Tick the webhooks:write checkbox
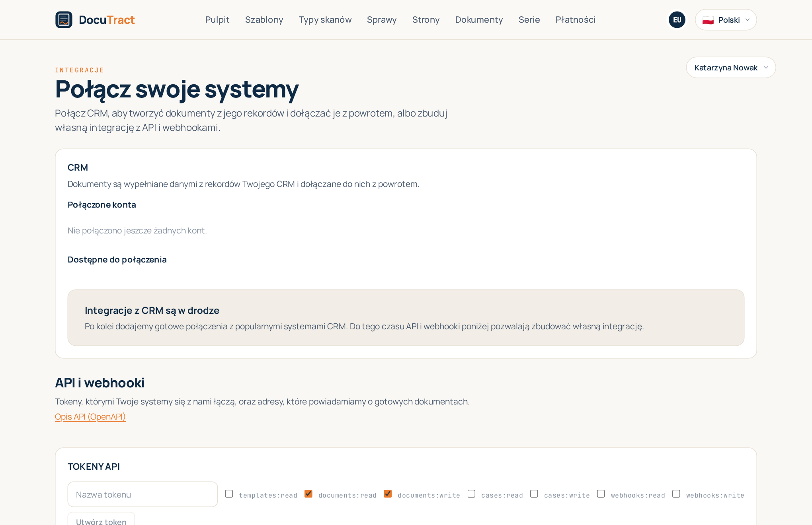 pos(676,494)
